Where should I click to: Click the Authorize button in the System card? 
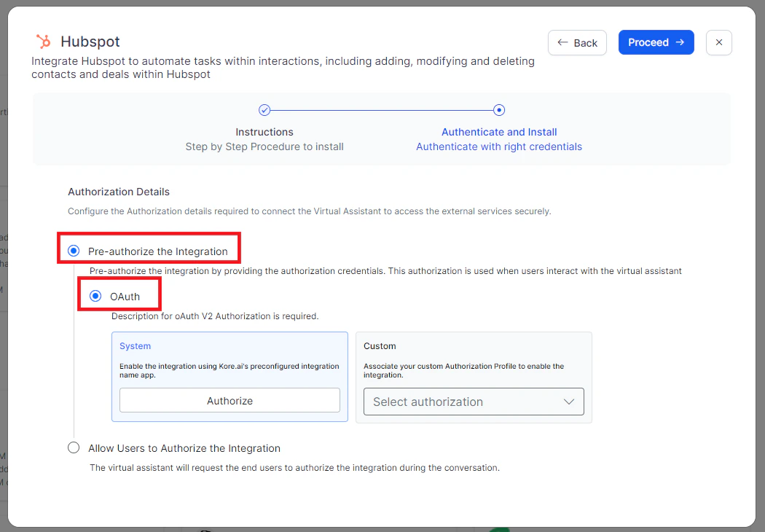[229, 400]
